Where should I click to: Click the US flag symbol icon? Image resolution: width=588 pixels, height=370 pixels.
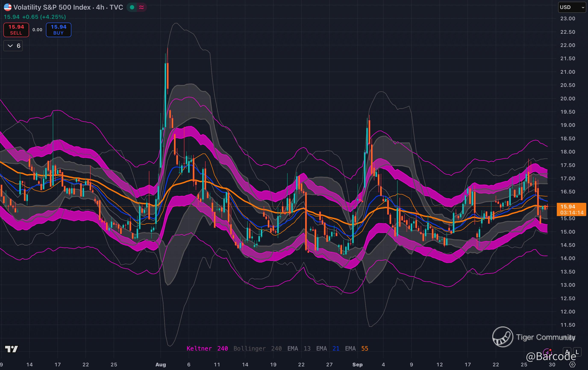(x=7, y=7)
